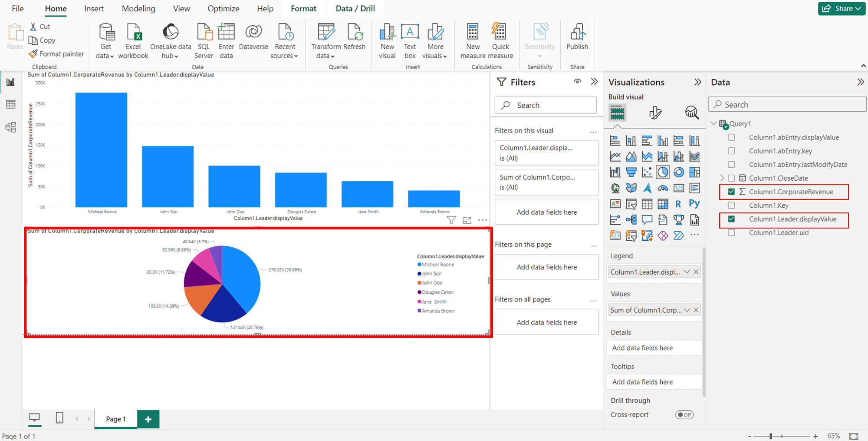Screen dimensions: 868x441
Task: Select the Treemap visualization
Action: 694,172
